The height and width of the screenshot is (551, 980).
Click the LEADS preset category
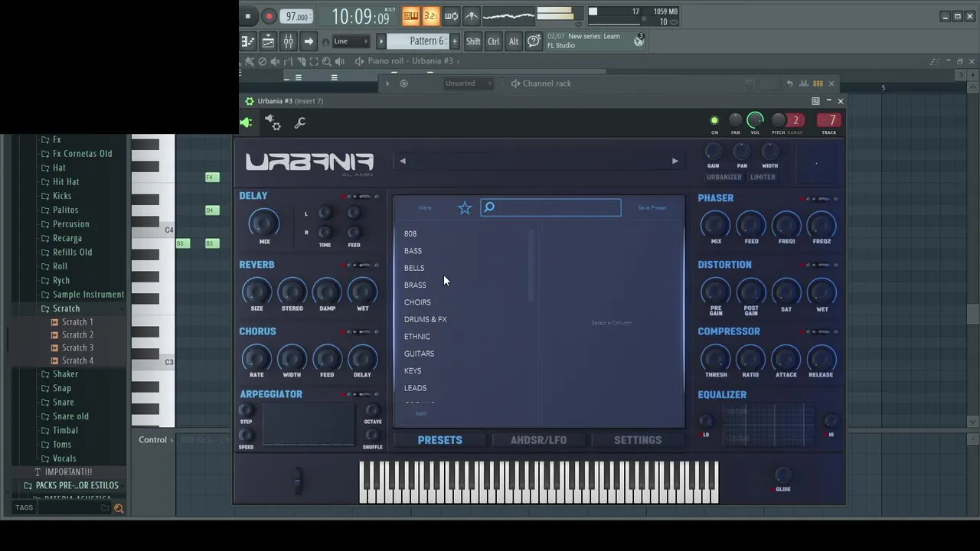415,388
